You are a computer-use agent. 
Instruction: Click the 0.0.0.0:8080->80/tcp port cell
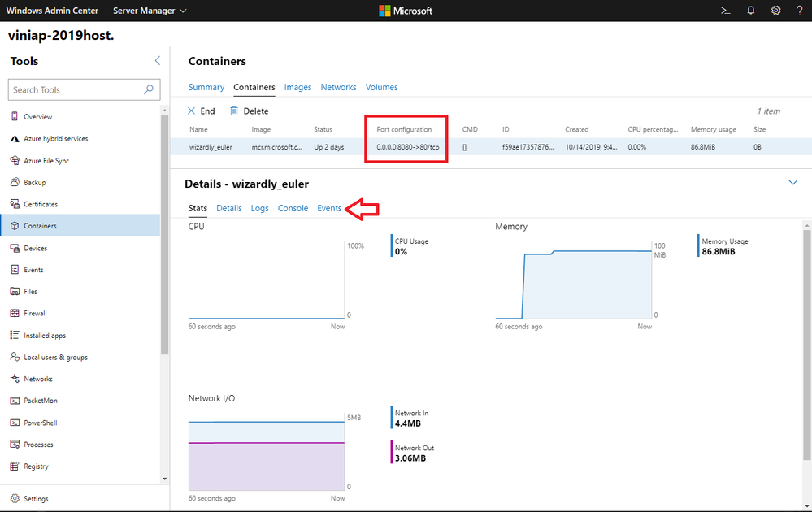click(408, 147)
